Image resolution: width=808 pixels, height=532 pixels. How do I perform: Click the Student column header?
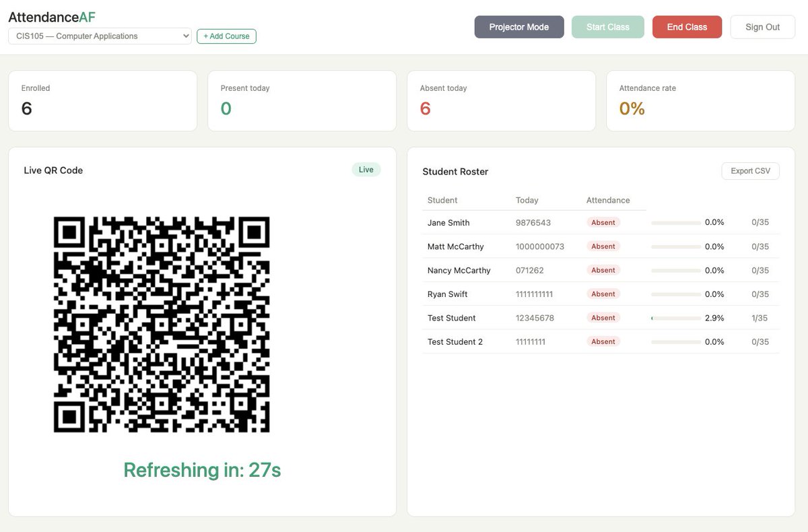point(442,200)
